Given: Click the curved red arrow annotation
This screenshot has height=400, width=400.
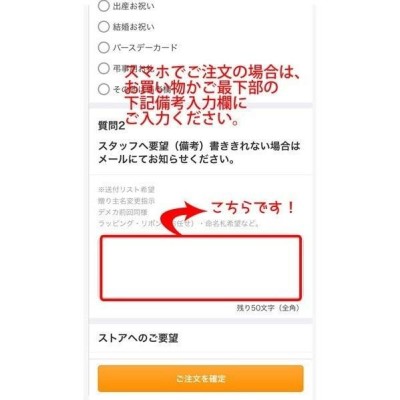Looking at the screenshot, I should tap(185, 218).
